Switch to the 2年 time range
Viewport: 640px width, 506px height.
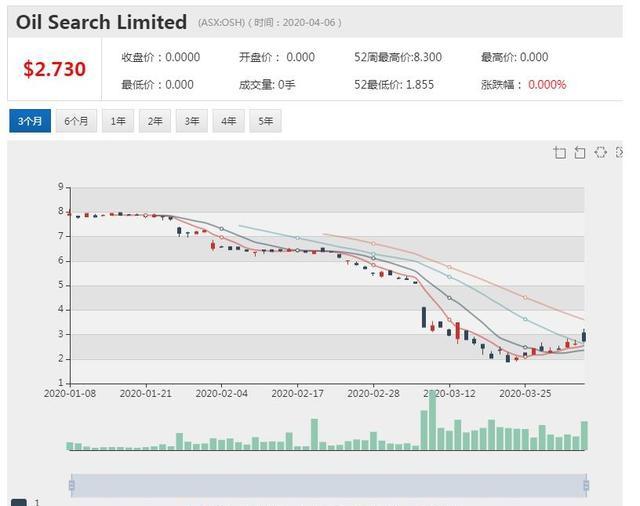155,121
